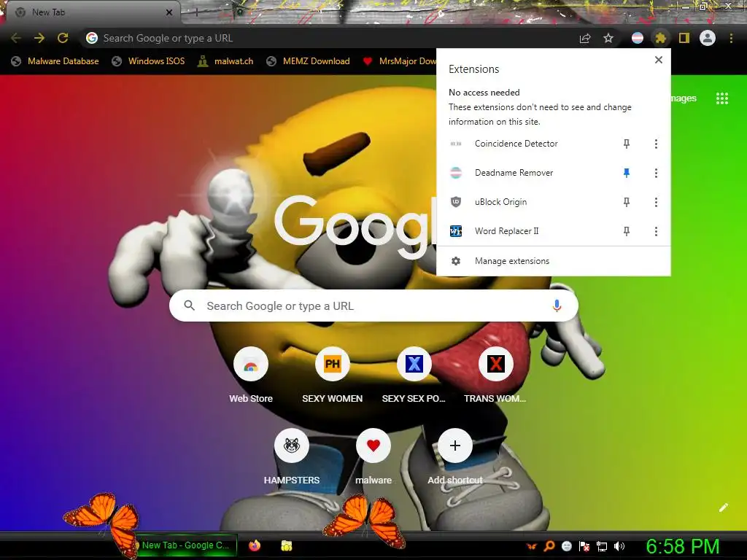Close the Extensions popup with X
The width and height of the screenshot is (747, 560).
point(659,60)
